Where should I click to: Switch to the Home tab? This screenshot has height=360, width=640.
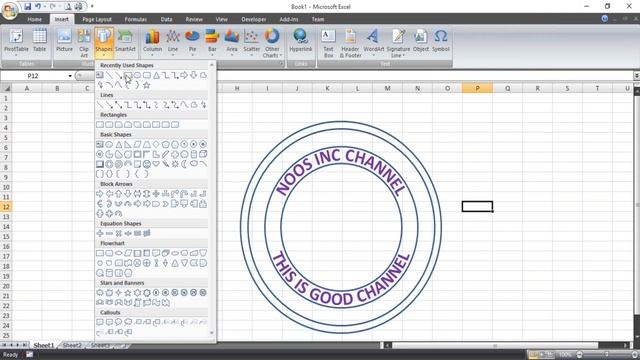(35, 19)
